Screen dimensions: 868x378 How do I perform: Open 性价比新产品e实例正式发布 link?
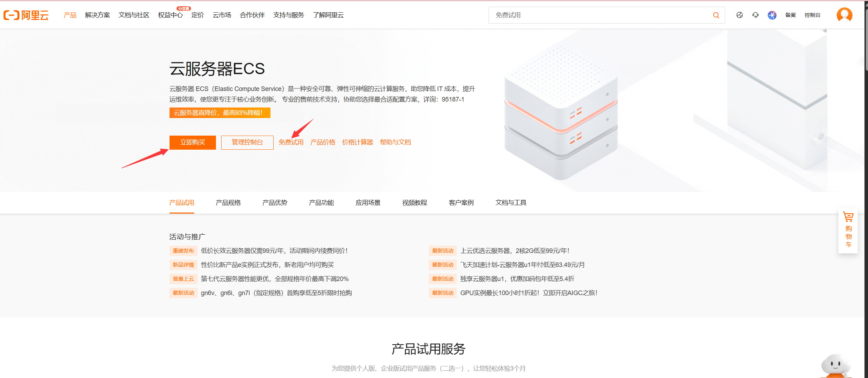pos(268,265)
